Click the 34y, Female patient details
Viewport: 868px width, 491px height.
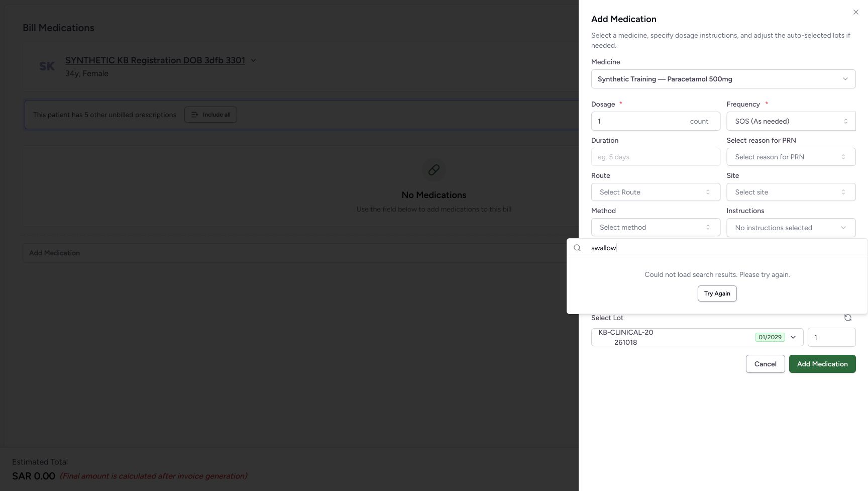pos(87,73)
